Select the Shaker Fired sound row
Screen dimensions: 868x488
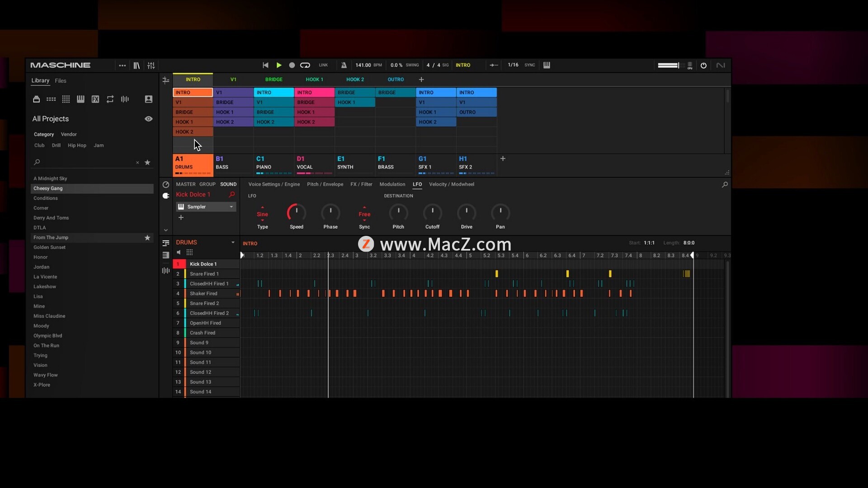(x=206, y=294)
